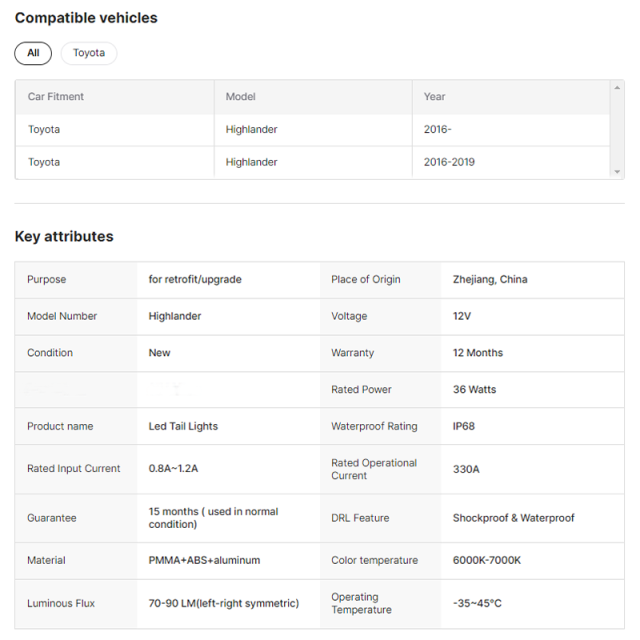Click the "6000K-7000K" color temperature value
This screenshot has width=640, height=640.
tap(487, 561)
